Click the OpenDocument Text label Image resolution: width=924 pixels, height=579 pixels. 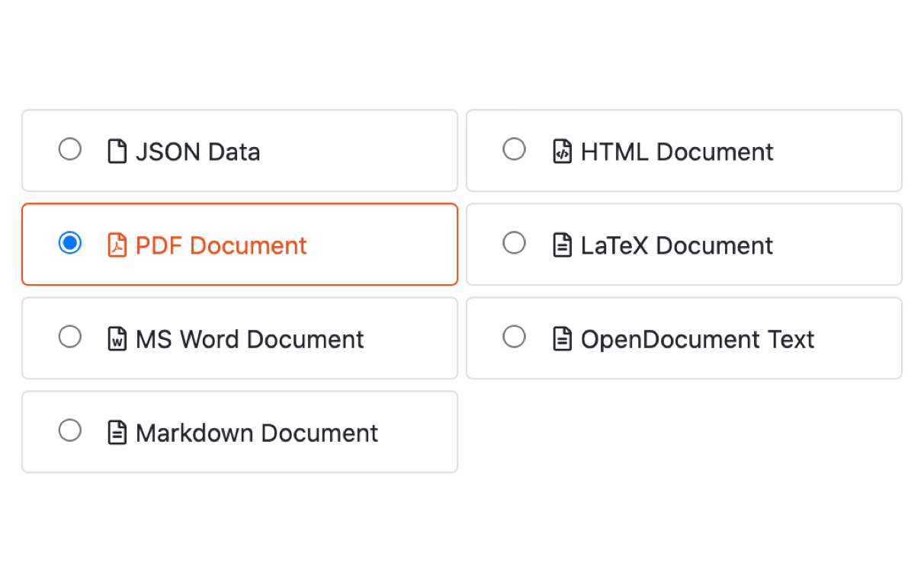697,339
